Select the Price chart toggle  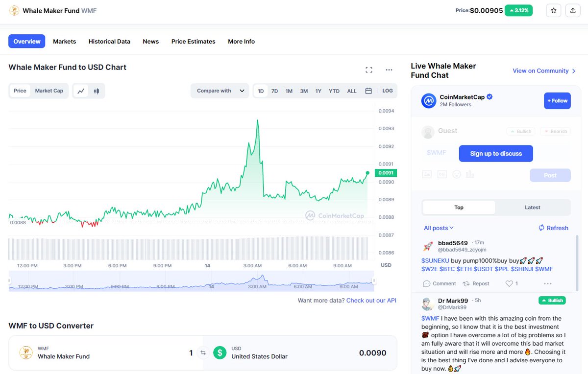(20, 91)
